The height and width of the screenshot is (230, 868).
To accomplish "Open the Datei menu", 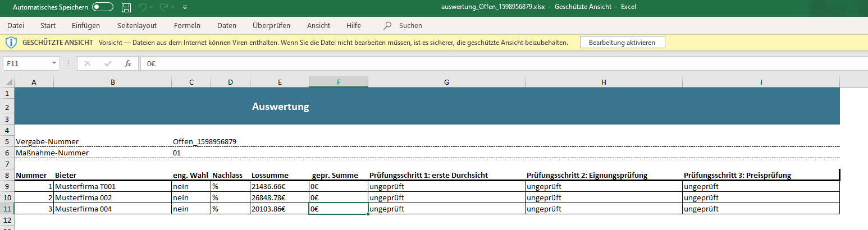I will [x=16, y=25].
